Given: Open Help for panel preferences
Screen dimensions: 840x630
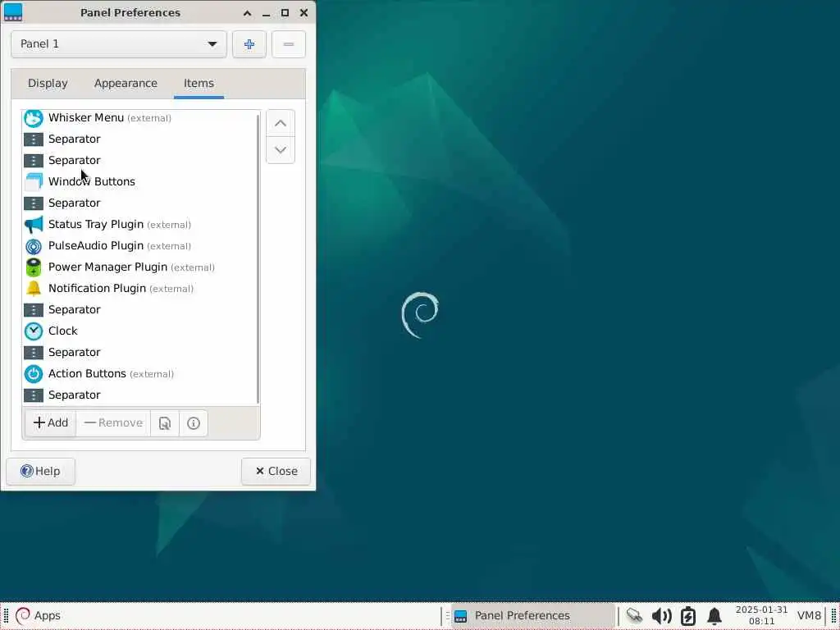Looking at the screenshot, I should (x=40, y=472).
